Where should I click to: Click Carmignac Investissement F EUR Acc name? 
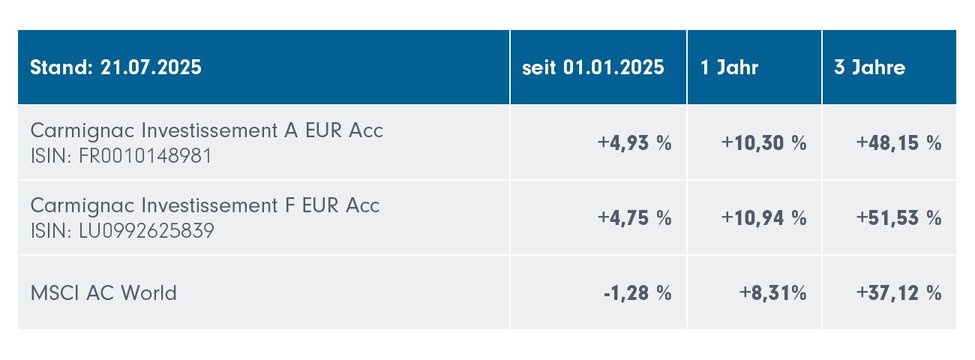pyautogui.click(x=205, y=206)
